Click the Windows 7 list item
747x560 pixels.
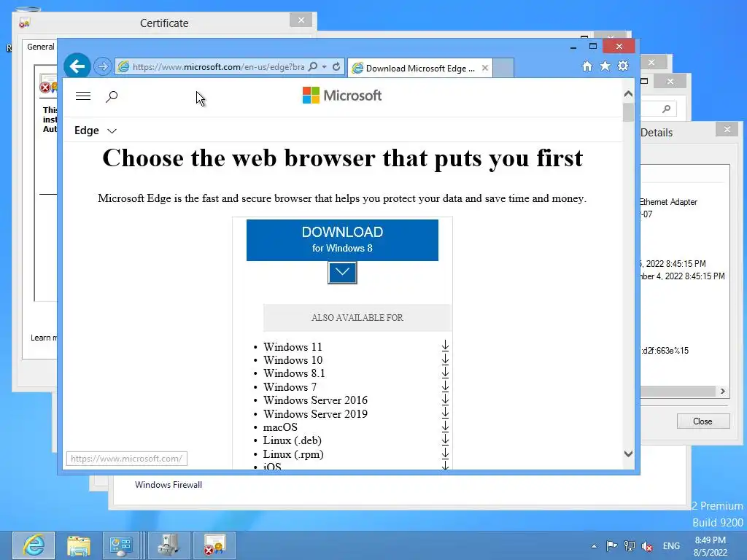point(290,386)
